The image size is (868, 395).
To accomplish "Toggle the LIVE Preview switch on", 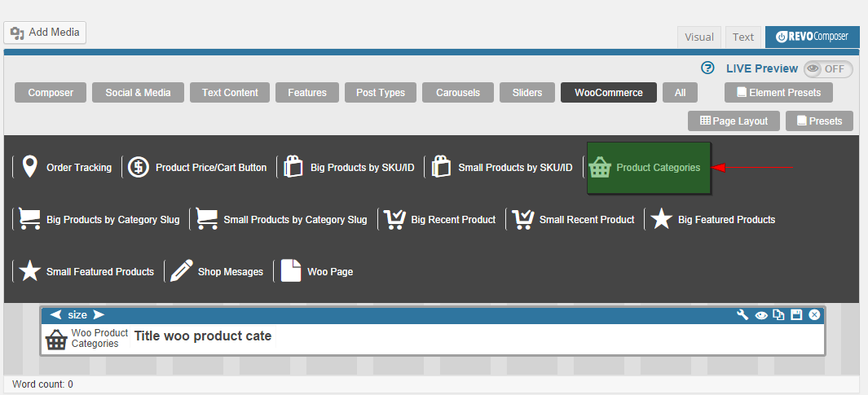I will point(827,69).
